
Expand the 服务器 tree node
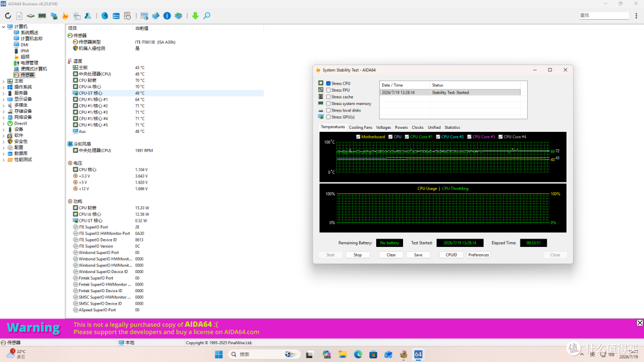click(4, 93)
